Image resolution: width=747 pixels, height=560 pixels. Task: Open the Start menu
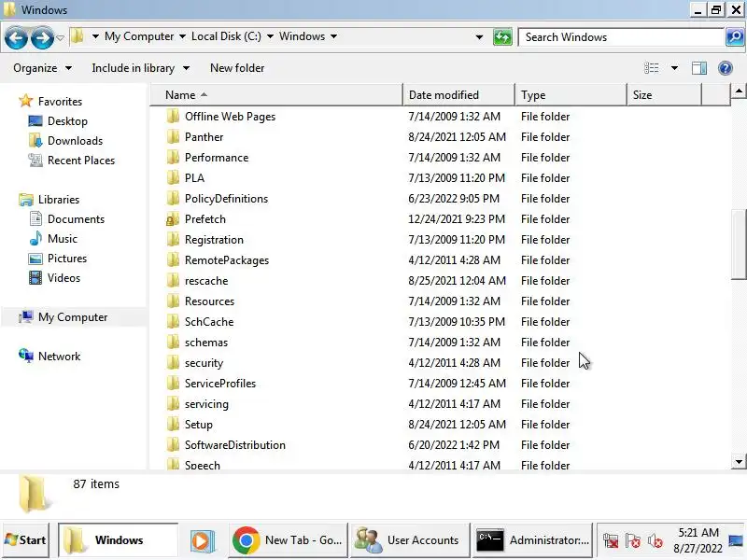tap(26, 540)
